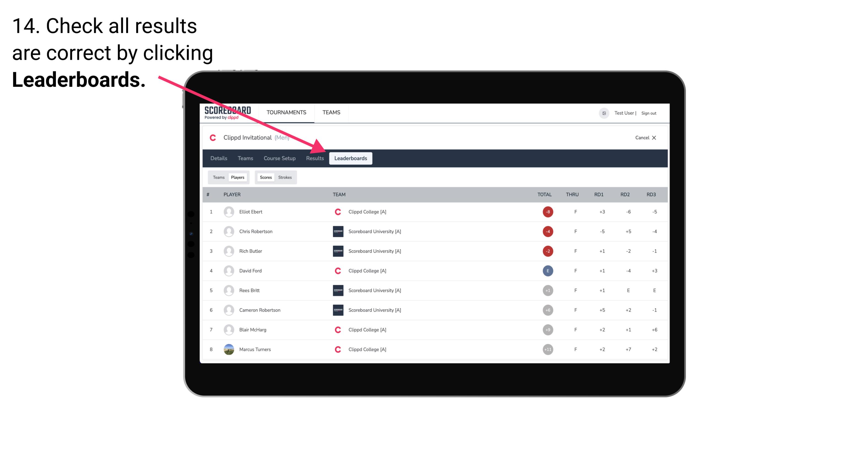The image size is (868, 467).
Task: Open the Leaderboards tab
Action: [351, 159]
